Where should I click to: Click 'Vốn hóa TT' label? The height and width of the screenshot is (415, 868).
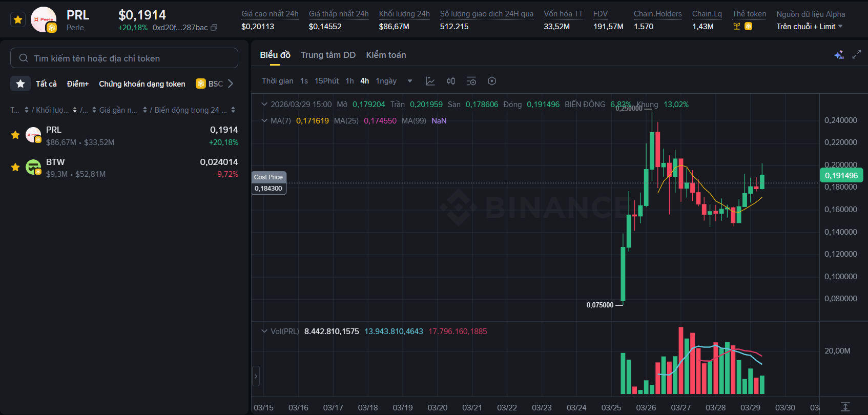click(x=563, y=14)
